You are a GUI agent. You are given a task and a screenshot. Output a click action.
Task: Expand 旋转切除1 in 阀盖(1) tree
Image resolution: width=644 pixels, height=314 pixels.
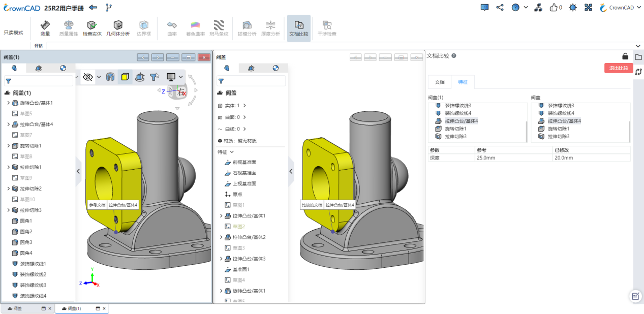8,146
